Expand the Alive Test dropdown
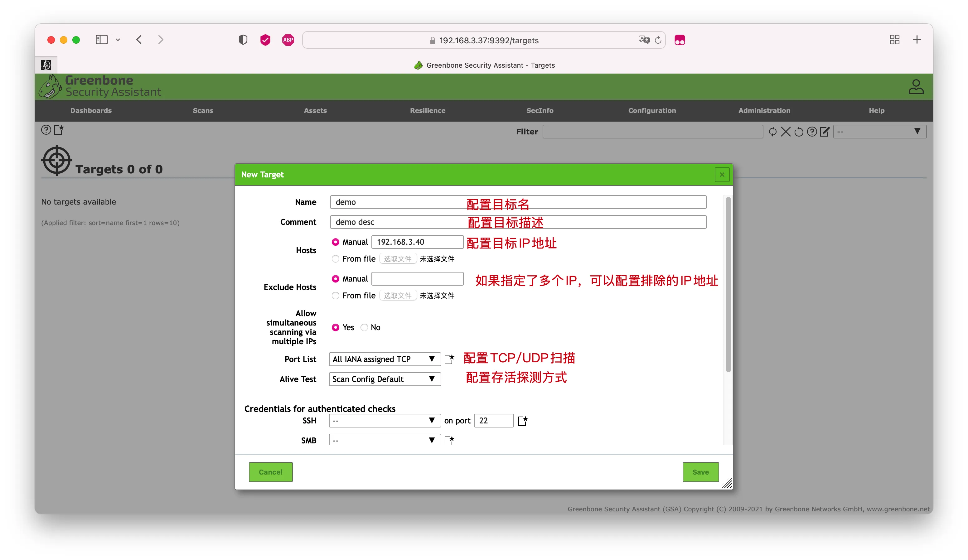The image size is (968, 560). click(385, 379)
